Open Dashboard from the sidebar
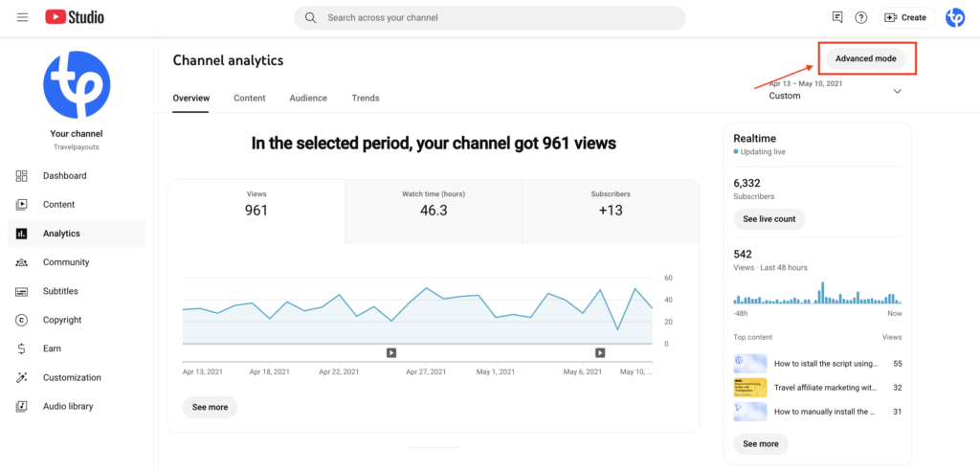The image size is (980, 471). click(x=64, y=176)
